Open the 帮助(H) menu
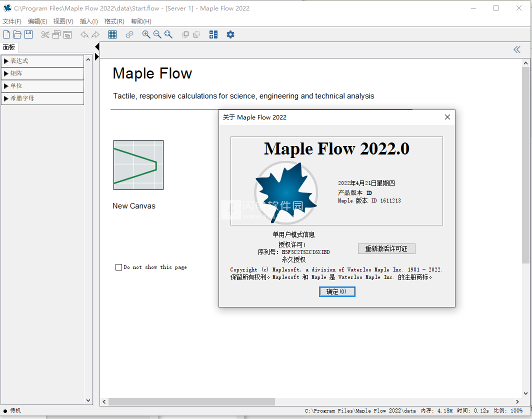 (141, 21)
